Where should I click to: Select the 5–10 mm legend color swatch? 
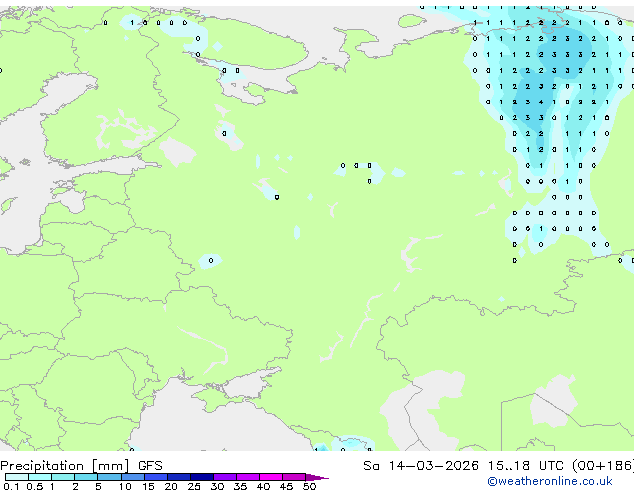tap(109, 477)
